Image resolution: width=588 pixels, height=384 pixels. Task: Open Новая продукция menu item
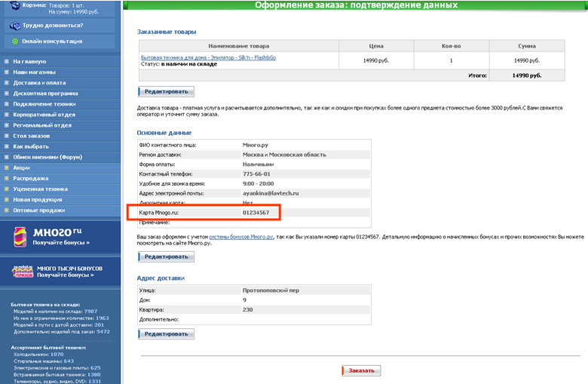(38, 200)
